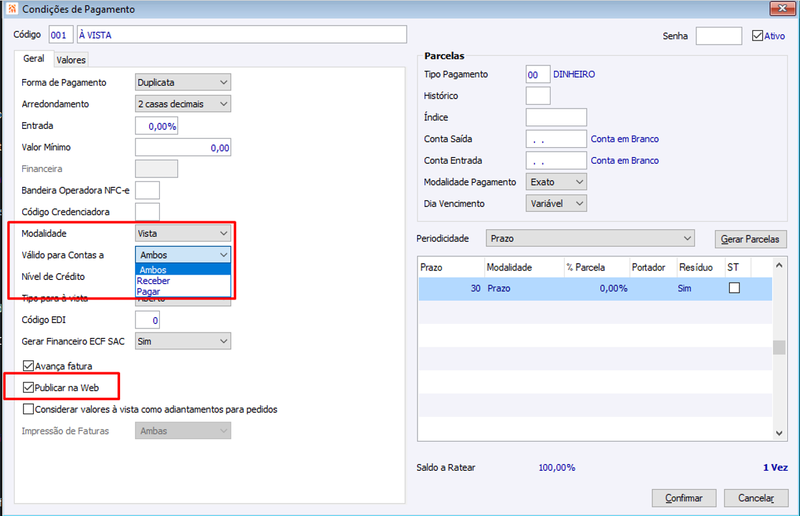Click Tipo Pagamento code field 00
Viewport: 800px width, 516px height.
tap(538, 75)
